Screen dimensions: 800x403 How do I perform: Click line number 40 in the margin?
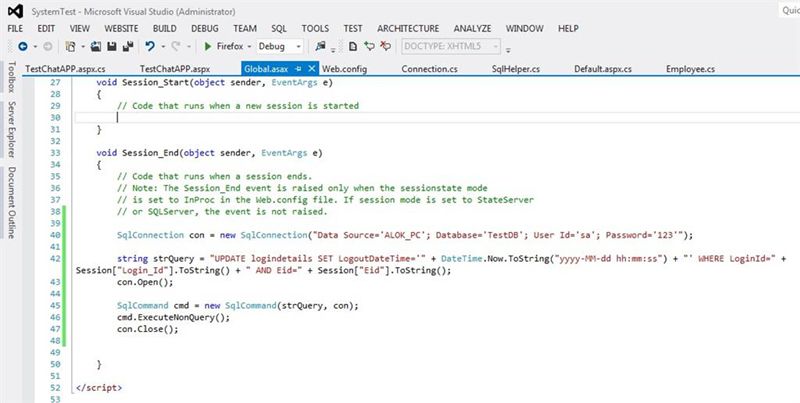point(55,235)
